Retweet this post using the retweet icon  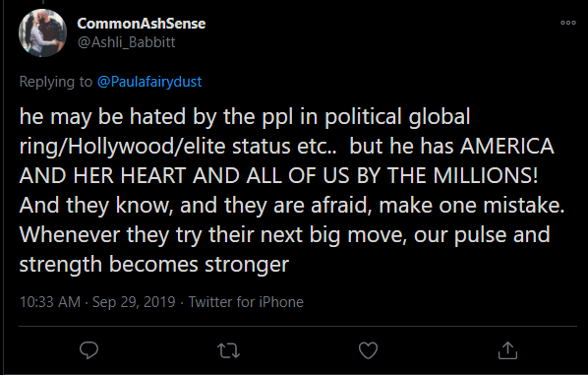228,350
